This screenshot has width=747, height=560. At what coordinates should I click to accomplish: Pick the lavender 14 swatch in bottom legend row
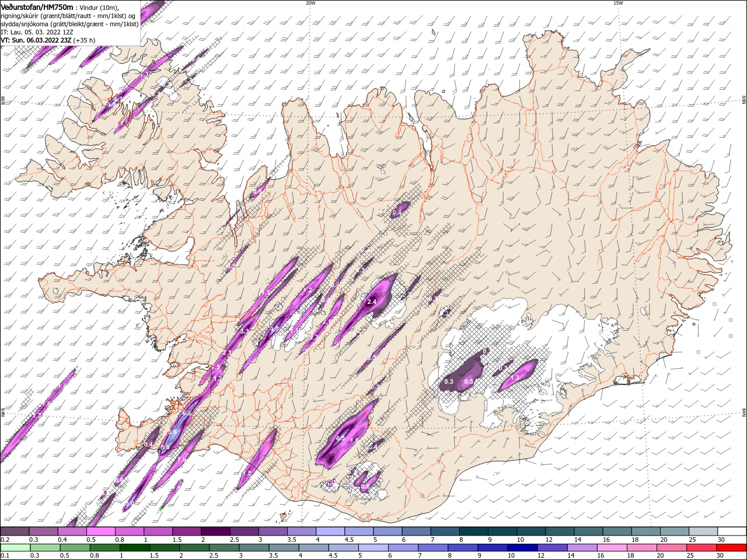coord(582,548)
